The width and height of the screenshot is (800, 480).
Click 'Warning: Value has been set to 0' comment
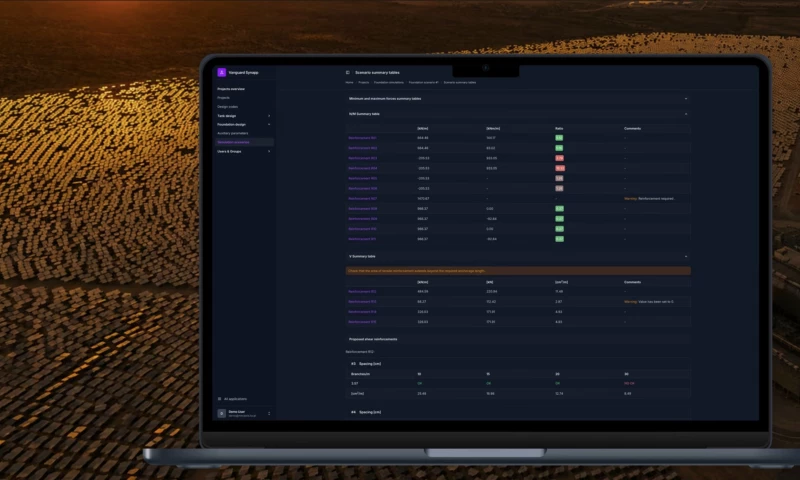(x=648, y=301)
